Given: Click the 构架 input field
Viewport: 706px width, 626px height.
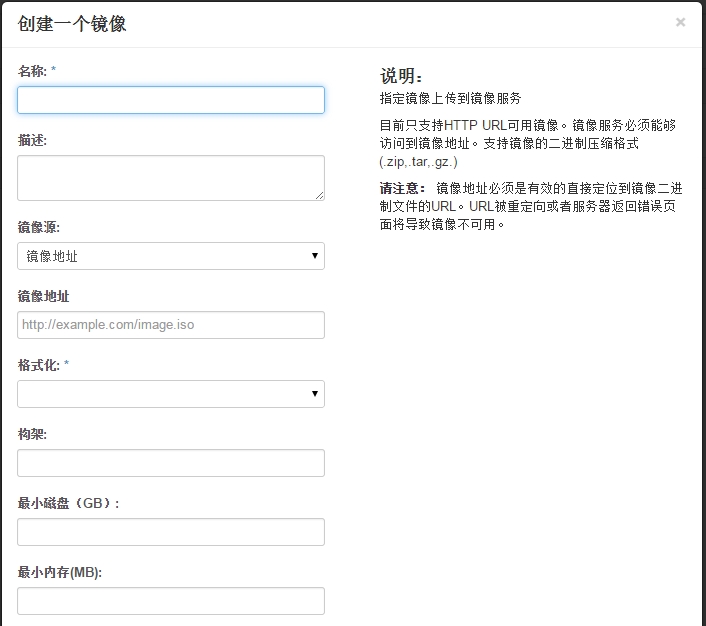Looking at the screenshot, I should (171, 463).
